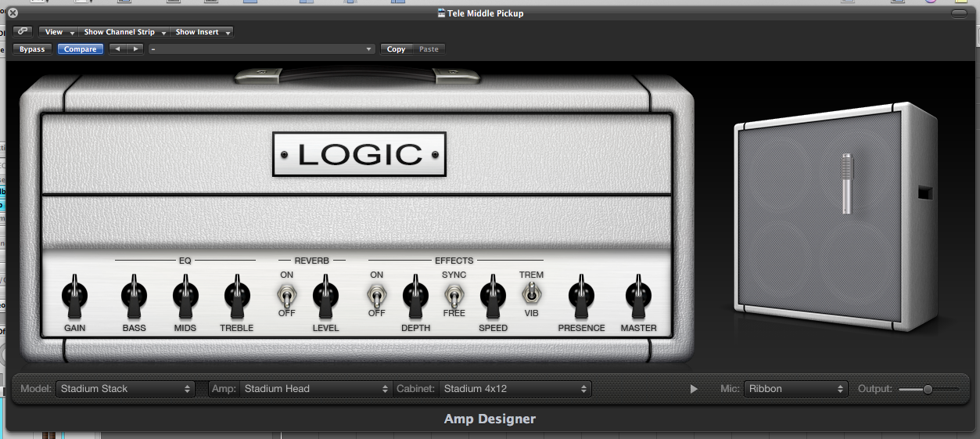Go to the next preset arrow
980x439 pixels.
pos(135,49)
